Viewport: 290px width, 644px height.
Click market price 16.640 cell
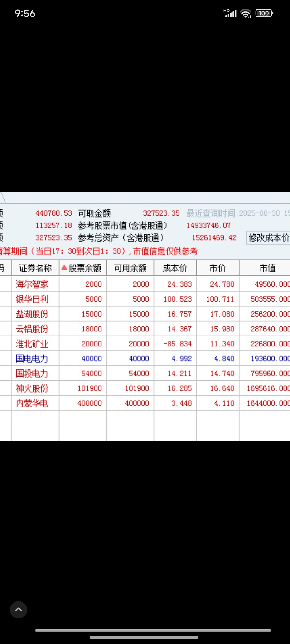pos(222,388)
